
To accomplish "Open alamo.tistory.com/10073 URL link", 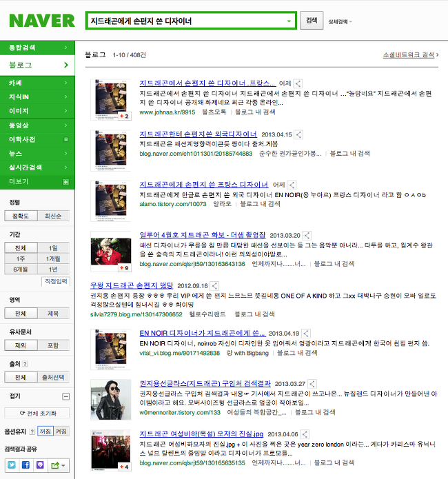I will [x=173, y=204].
